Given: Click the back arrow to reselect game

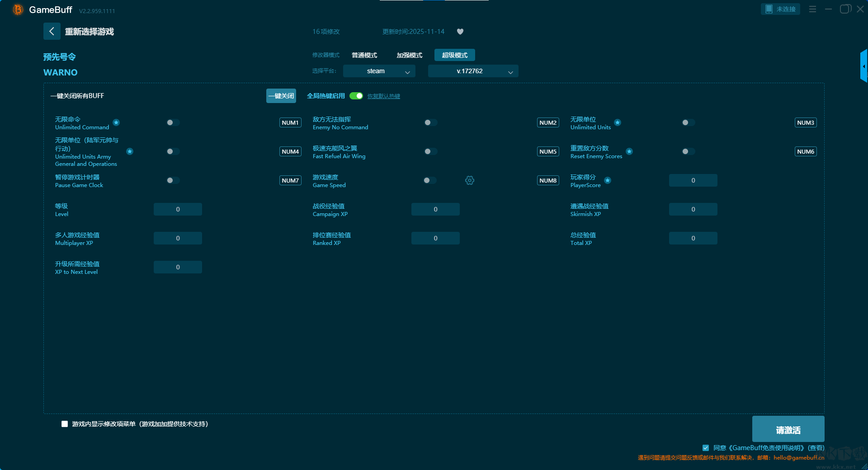Looking at the screenshot, I should (52, 31).
